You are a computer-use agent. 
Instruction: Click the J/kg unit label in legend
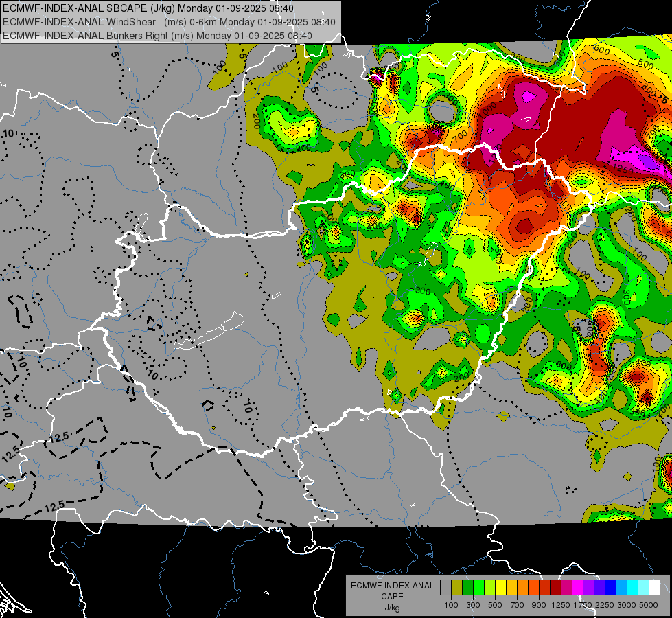click(392, 608)
